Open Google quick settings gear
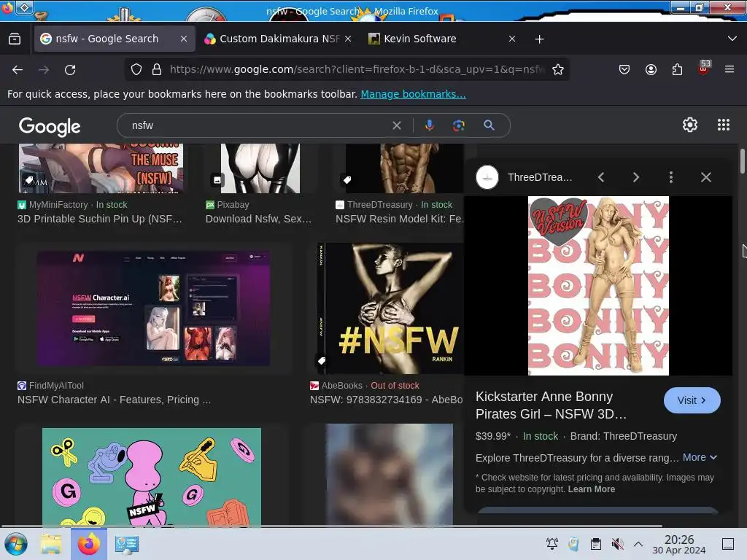 [x=690, y=125]
